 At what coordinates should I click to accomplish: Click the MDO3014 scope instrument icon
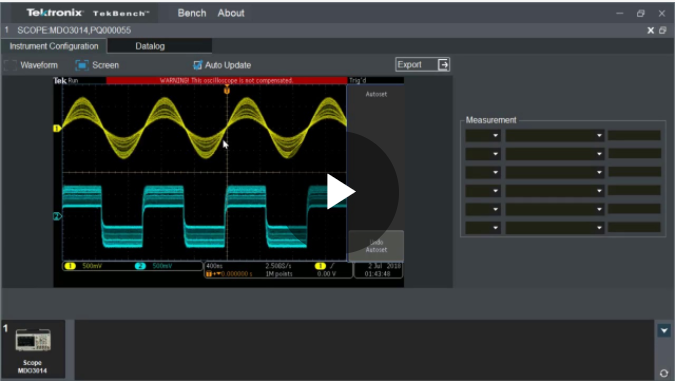click(33, 340)
